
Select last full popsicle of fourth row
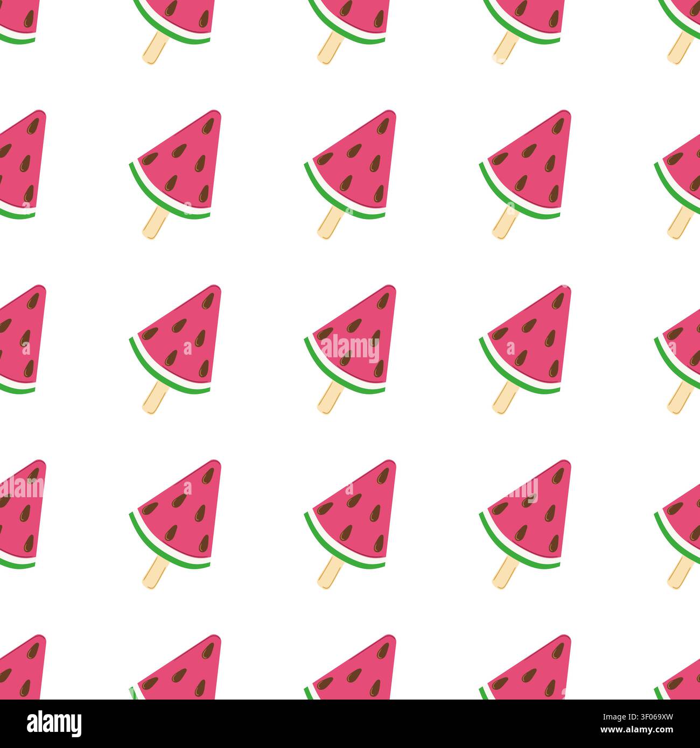(526, 524)
